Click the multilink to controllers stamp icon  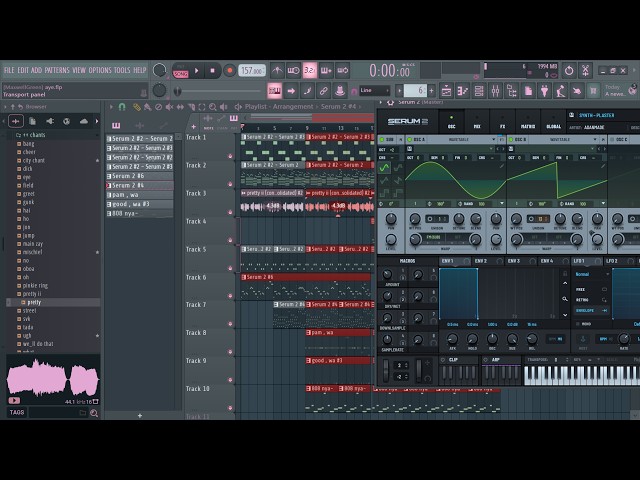(x=340, y=91)
